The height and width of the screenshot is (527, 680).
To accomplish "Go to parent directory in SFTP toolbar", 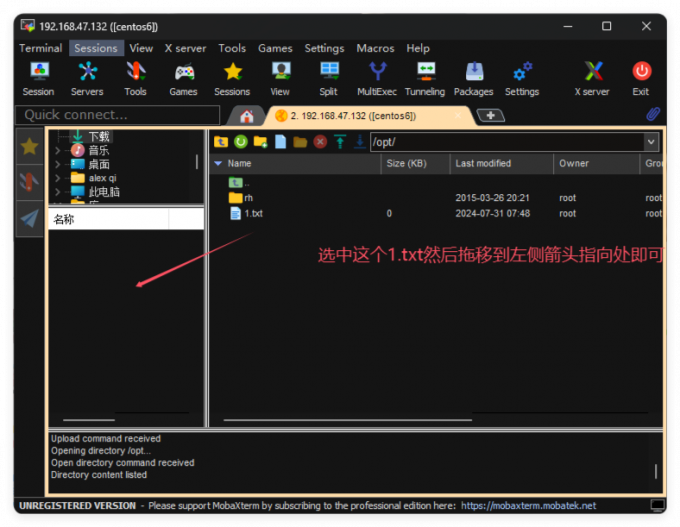I will 221,142.
